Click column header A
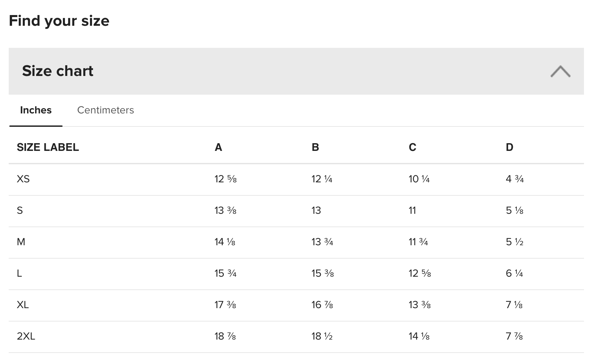The width and height of the screenshot is (590, 364). pyautogui.click(x=218, y=147)
